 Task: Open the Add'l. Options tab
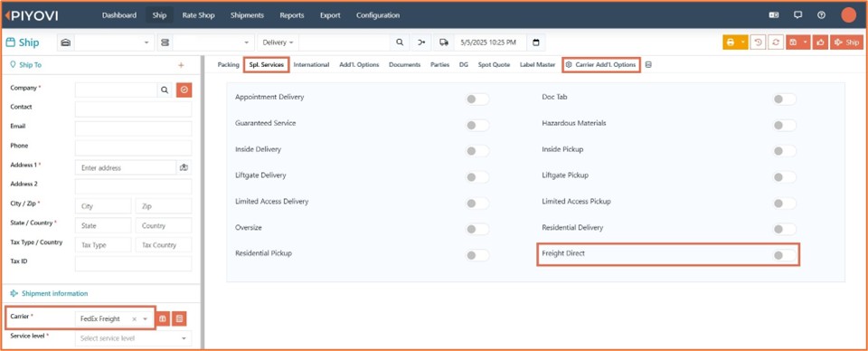pyautogui.click(x=359, y=65)
